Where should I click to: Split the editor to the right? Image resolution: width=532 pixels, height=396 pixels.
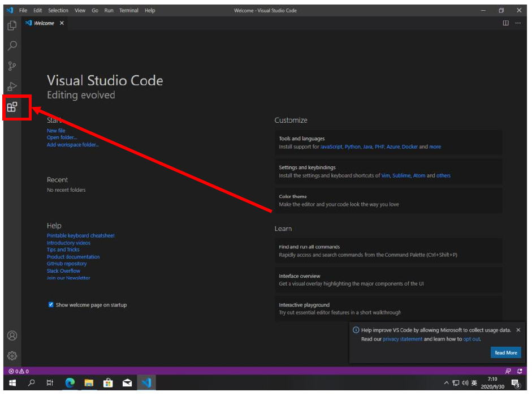(505, 23)
